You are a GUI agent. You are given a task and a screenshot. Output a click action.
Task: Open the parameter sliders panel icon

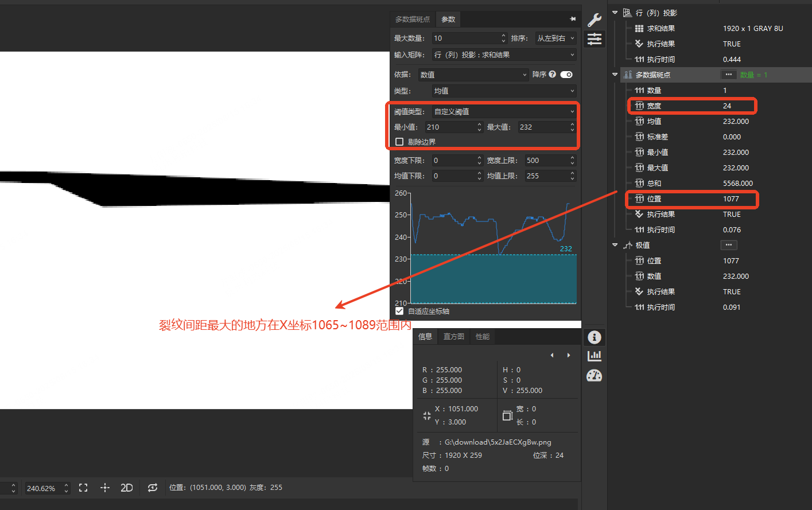click(x=595, y=39)
